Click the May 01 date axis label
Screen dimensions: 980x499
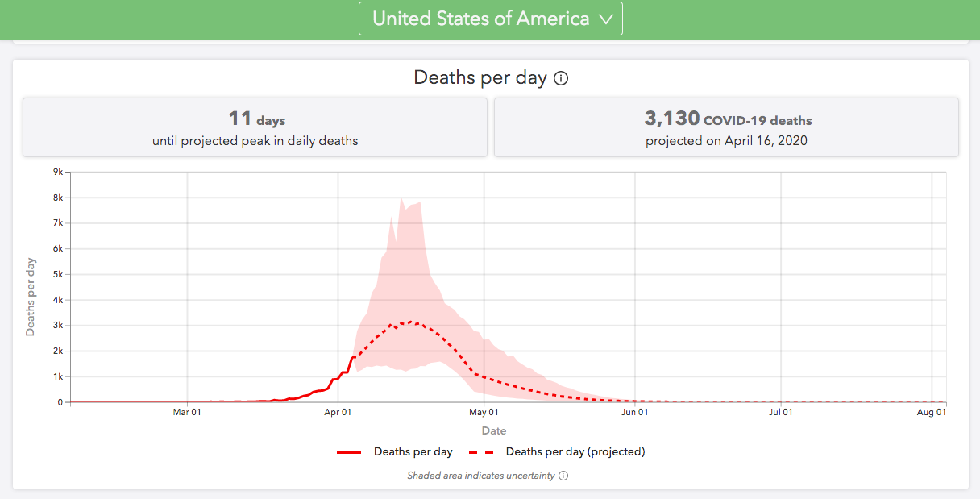[x=484, y=413]
